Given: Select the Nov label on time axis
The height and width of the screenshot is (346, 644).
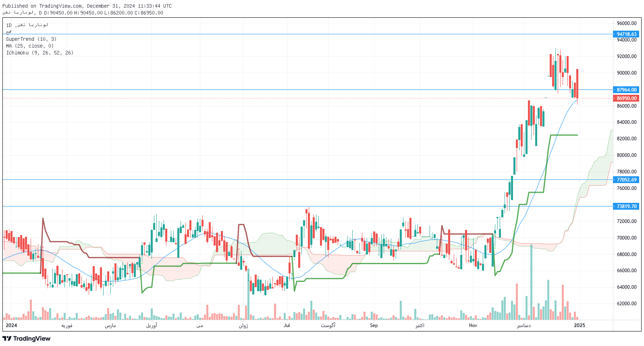Looking at the screenshot, I should [473, 325].
